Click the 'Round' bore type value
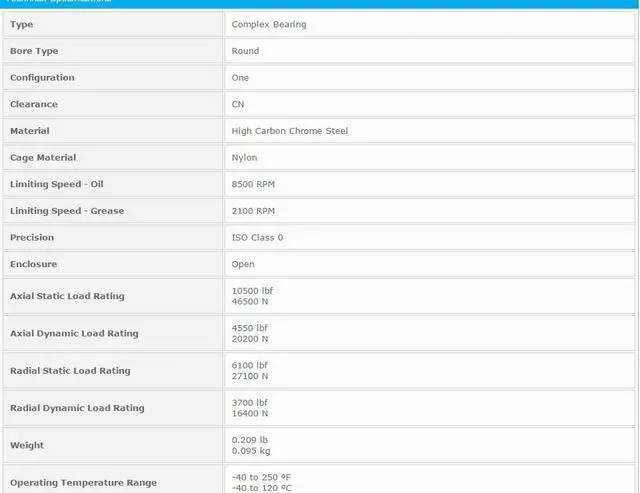640x493 pixels. click(245, 51)
